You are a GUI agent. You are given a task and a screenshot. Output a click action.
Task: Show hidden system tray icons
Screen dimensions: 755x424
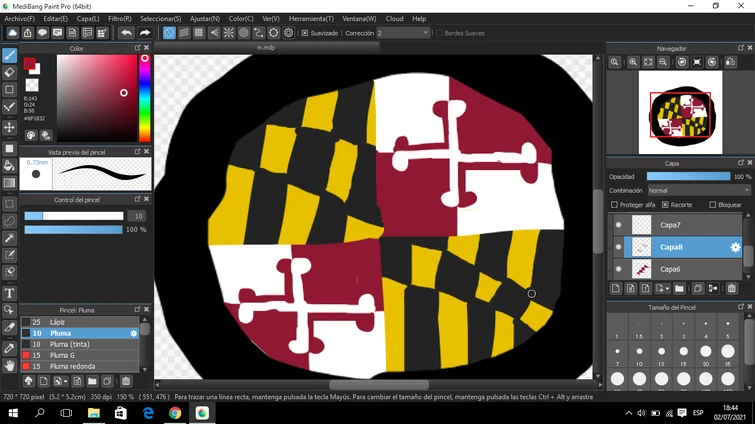coord(628,413)
